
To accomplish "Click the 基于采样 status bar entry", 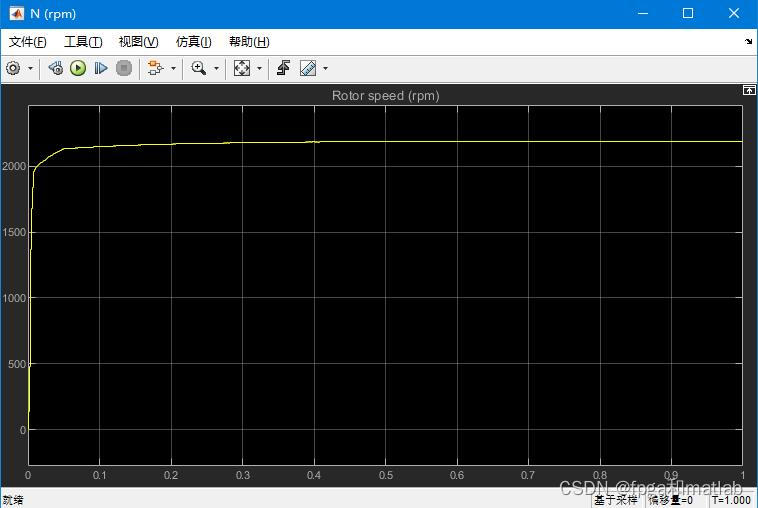I will [x=615, y=500].
